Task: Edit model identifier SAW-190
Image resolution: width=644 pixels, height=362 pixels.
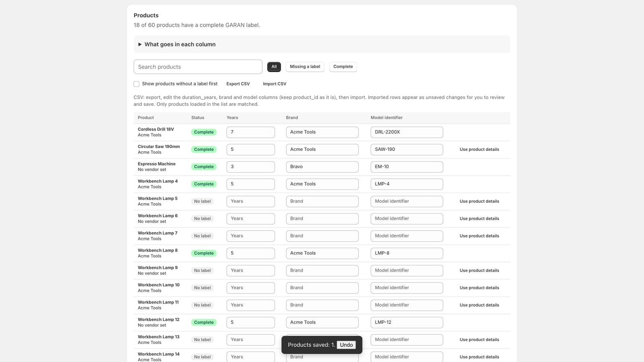Action: pos(407,150)
